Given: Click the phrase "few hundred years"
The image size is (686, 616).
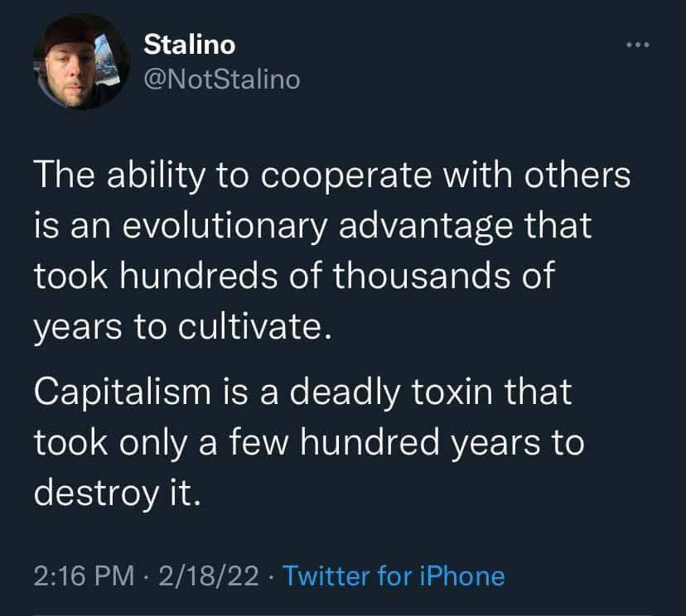Looking at the screenshot, I should tap(414, 441).
